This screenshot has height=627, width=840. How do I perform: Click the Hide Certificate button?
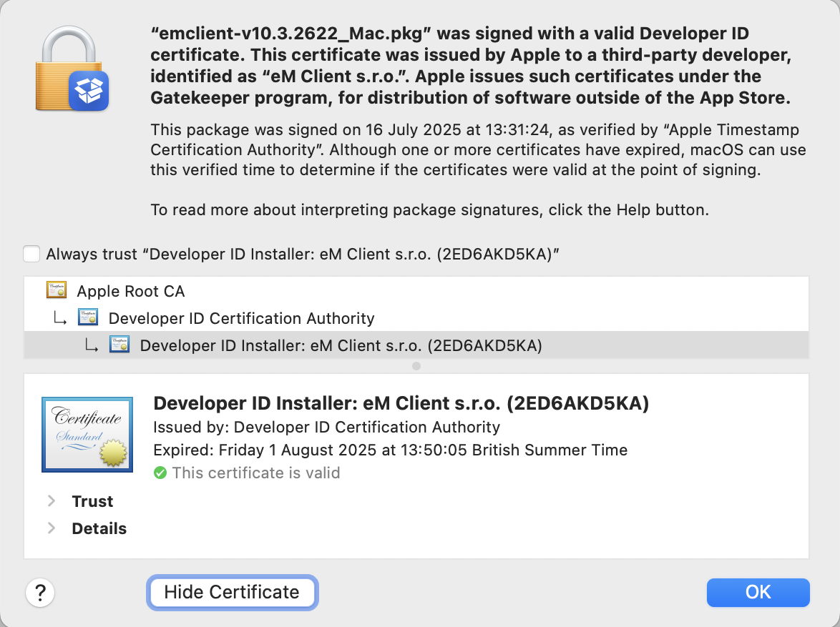232,592
